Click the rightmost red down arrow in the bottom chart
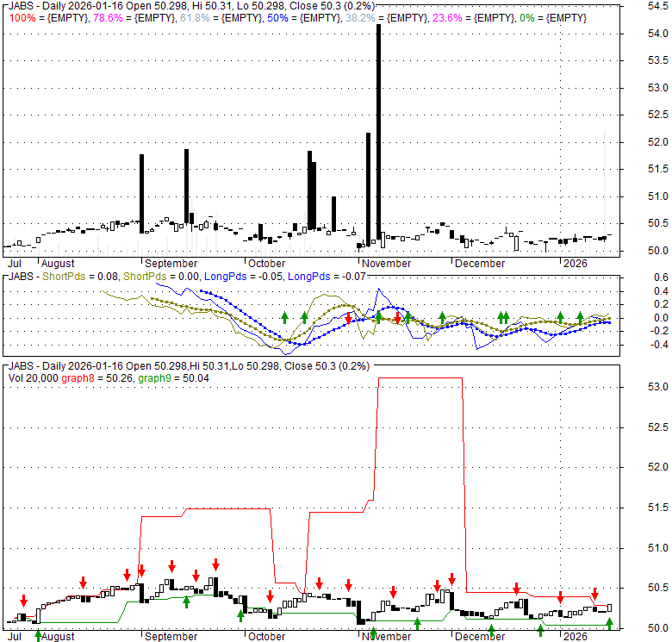Viewport: 672px width, 642px height. 594,594
